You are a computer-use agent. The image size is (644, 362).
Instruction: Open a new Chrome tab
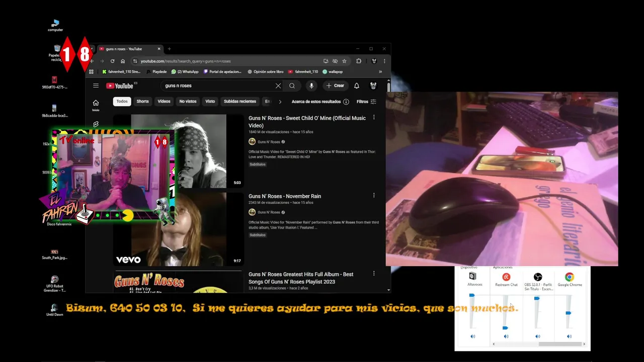(169, 49)
